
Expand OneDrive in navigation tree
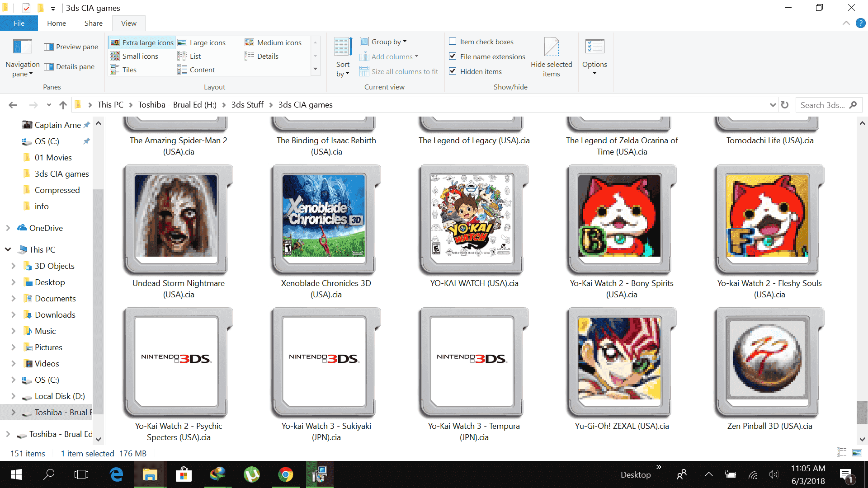(x=8, y=228)
